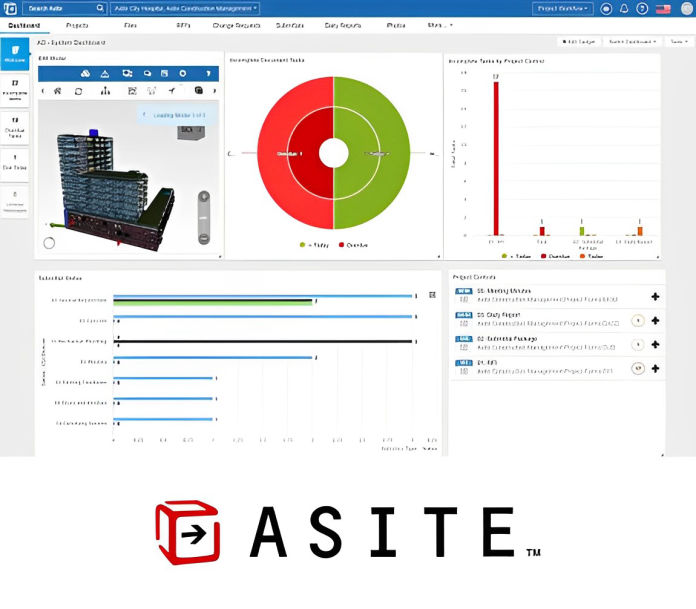Click the cloud icon in BIM model toolbar

pyautogui.click(x=85, y=73)
